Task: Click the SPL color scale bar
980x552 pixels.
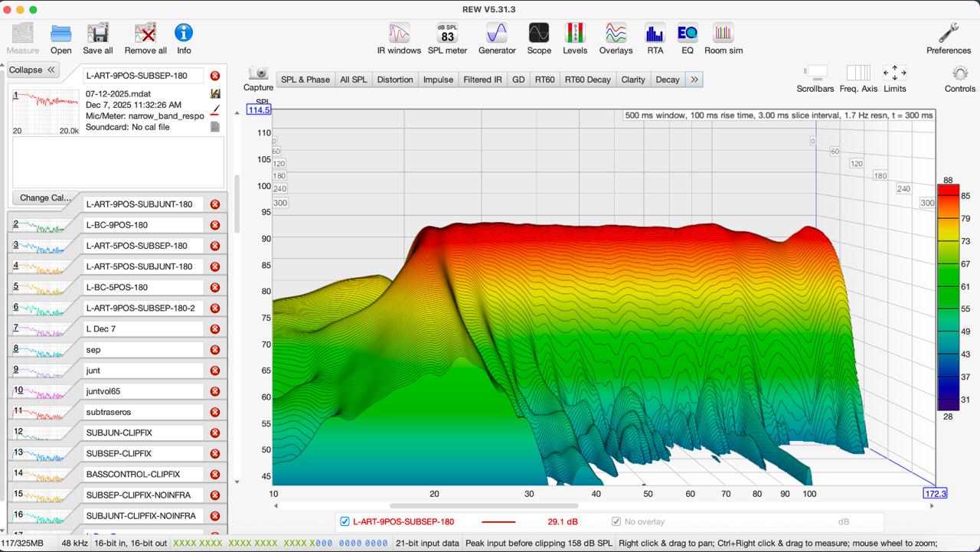Action: pyautogui.click(x=948, y=297)
